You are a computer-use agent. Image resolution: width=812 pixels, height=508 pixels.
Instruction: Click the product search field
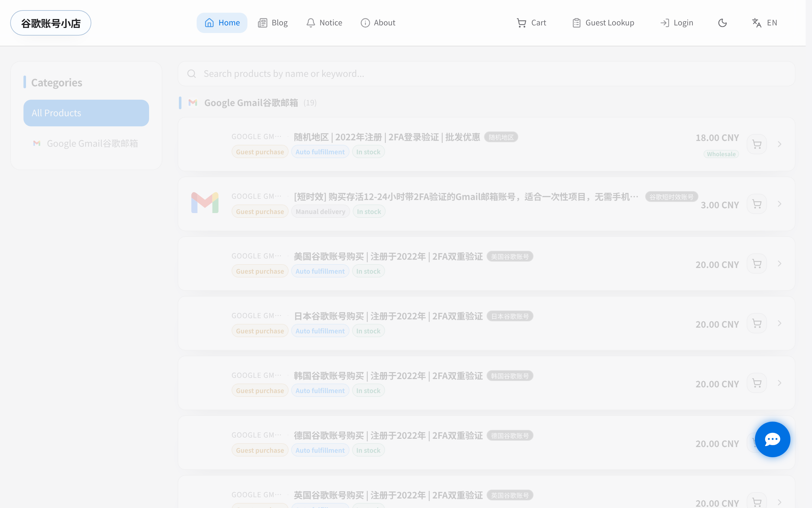click(x=486, y=74)
